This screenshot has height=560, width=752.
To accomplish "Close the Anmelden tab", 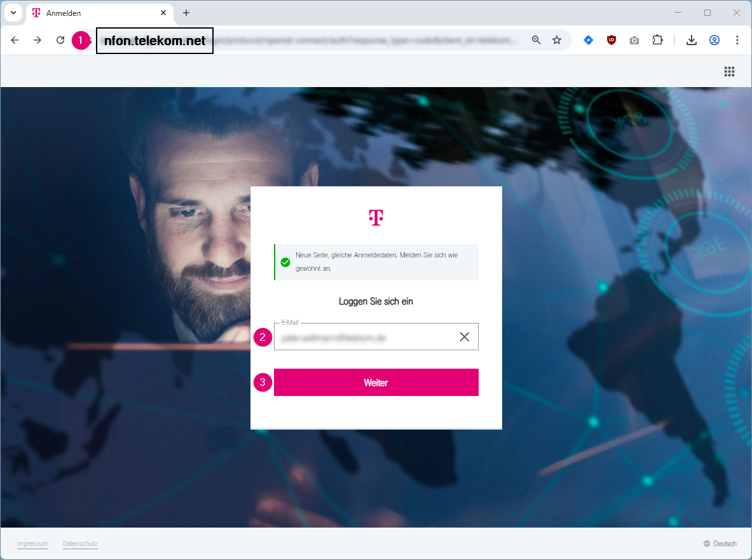I will click(x=163, y=13).
